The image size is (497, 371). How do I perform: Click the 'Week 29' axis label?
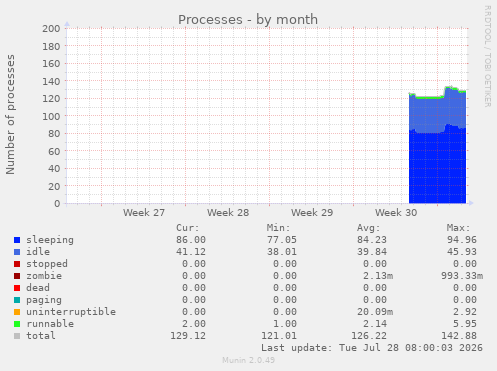[312, 213]
